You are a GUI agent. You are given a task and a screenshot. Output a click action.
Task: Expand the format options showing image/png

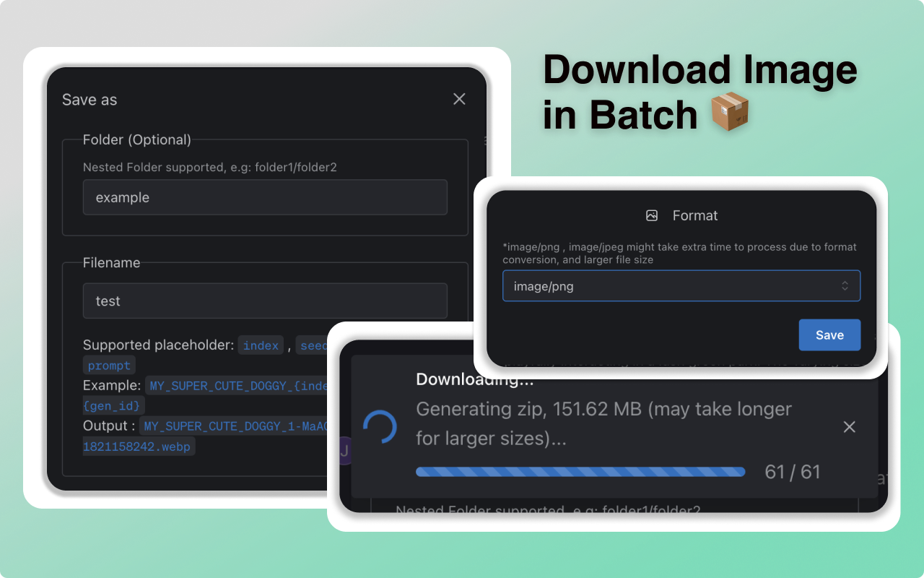[681, 285]
